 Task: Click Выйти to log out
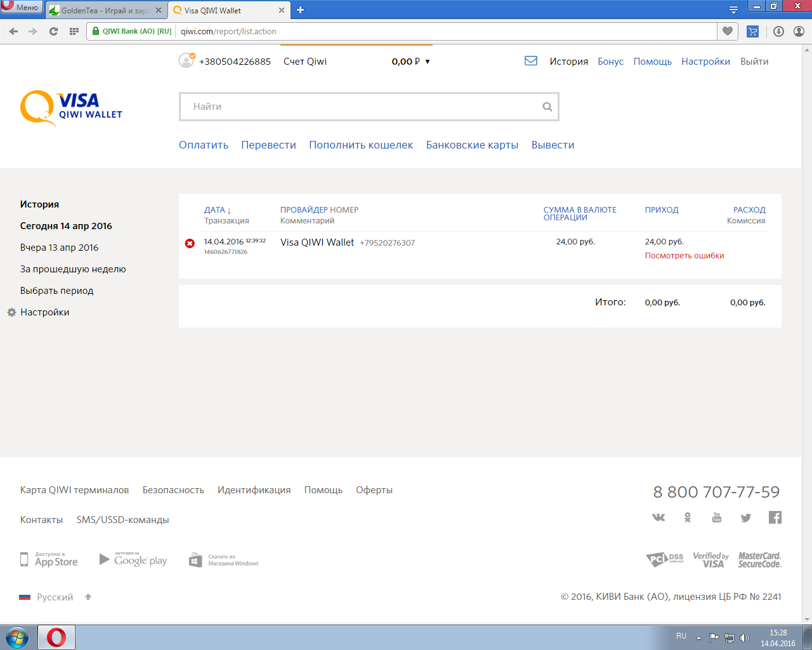point(754,62)
